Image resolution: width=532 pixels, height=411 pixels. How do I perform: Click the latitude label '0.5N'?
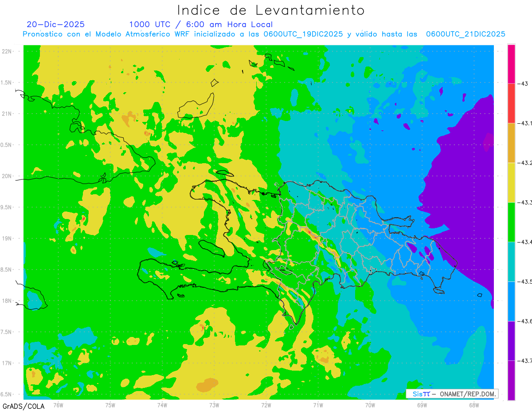click(6, 145)
